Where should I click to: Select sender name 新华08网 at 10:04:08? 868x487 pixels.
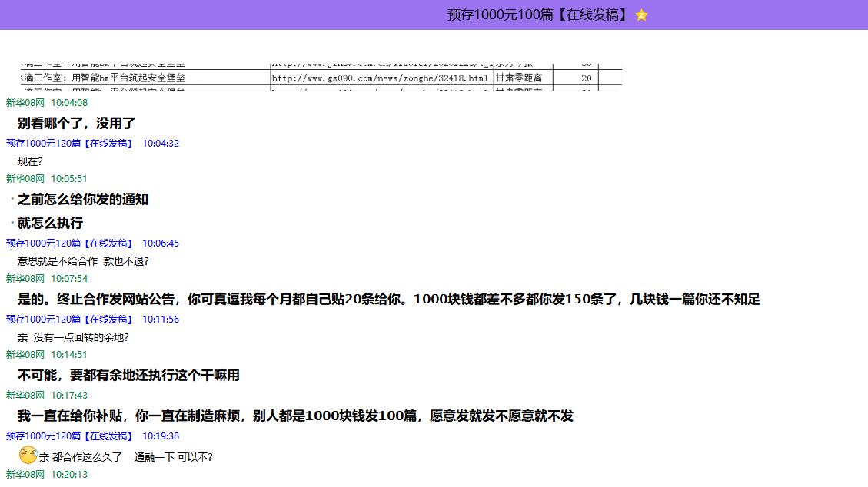[25, 103]
